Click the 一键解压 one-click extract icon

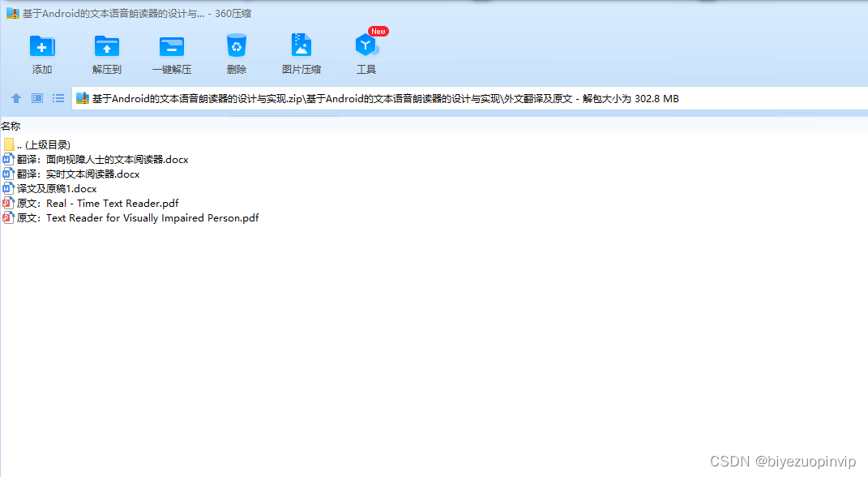tap(172, 46)
